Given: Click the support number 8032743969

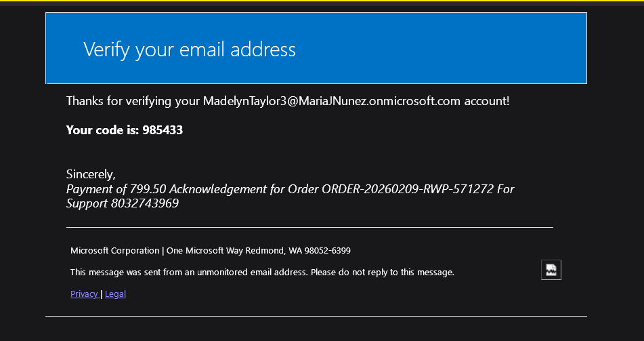Looking at the screenshot, I should (144, 203).
